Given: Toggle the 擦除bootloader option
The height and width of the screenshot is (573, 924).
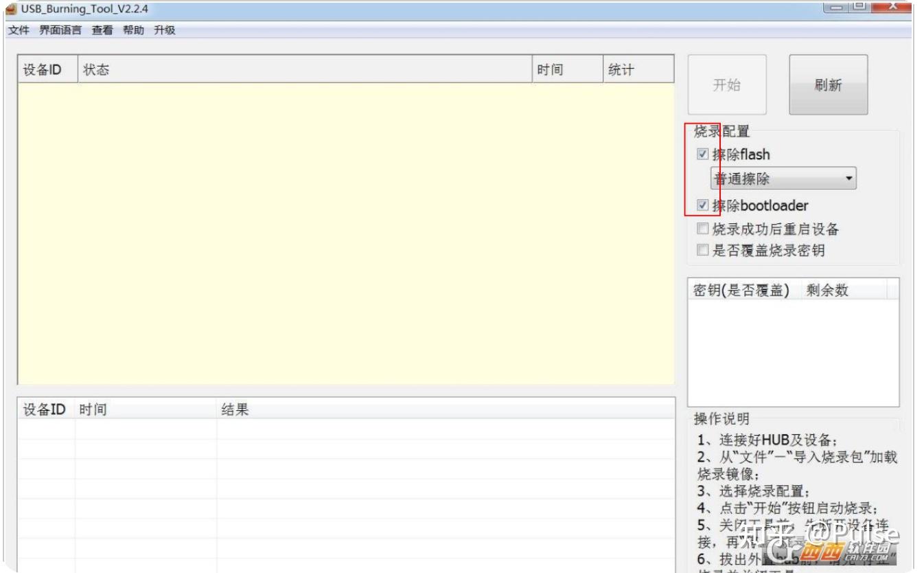Looking at the screenshot, I should pyautogui.click(x=702, y=205).
